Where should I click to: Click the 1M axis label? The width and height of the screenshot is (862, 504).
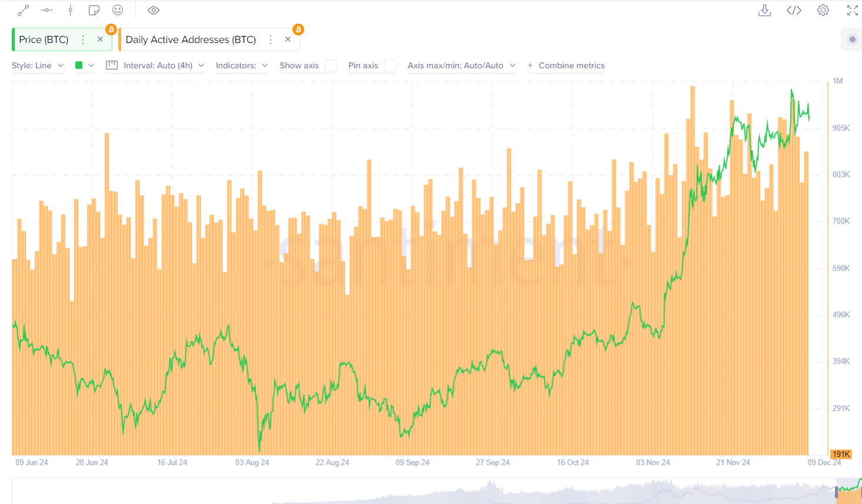[x=838, y=81]
